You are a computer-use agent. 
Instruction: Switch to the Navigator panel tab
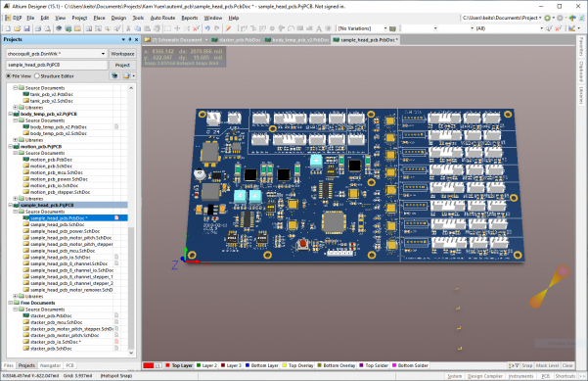click(x=50, y=365)
